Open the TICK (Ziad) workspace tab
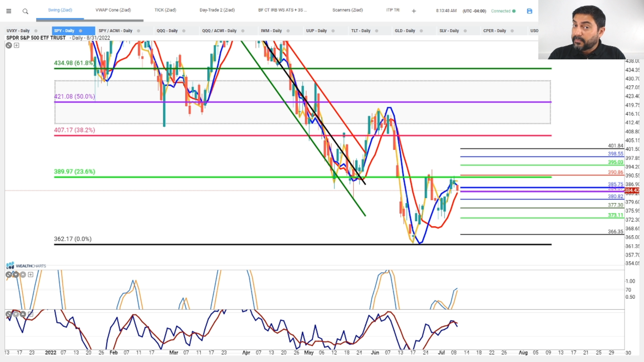644x362 pixels. pyautogui.click(x=165, y=10)
